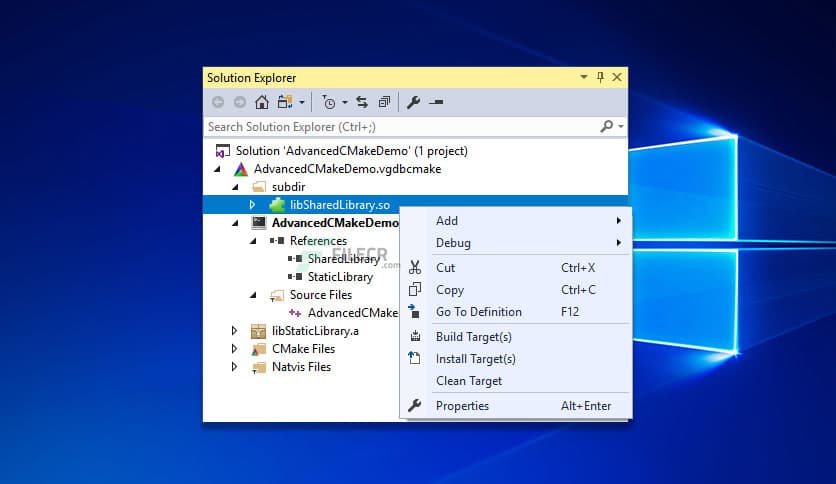Image resolution: width=836 pixels, height=484 pixels.
Task: Select Go To Definition menu entry
Action: 478,312
